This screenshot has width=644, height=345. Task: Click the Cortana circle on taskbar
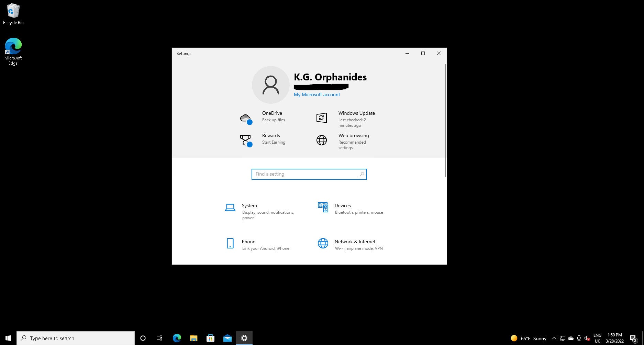(143, 338)
